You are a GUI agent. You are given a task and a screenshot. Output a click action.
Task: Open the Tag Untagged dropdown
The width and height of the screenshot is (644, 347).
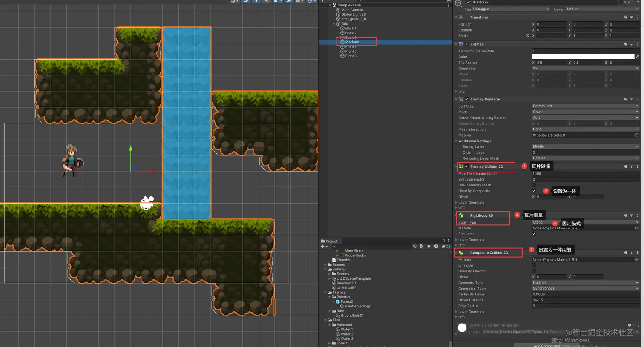pyautogui.click(x=511, y=9)
